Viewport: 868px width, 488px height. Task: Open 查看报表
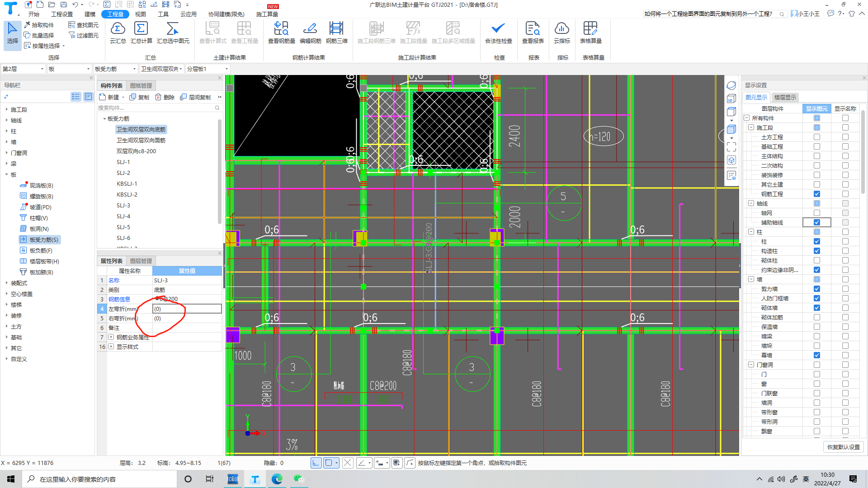(x=533, y=33)
